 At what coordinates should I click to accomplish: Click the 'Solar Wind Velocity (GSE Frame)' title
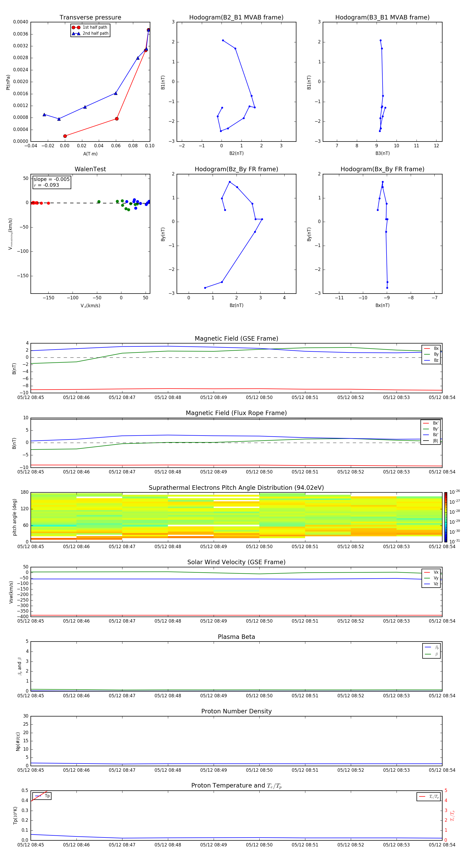[236, 562]
